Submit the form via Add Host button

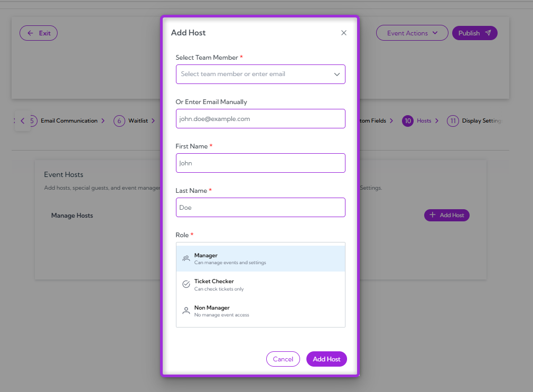click(x=326, y=359)
